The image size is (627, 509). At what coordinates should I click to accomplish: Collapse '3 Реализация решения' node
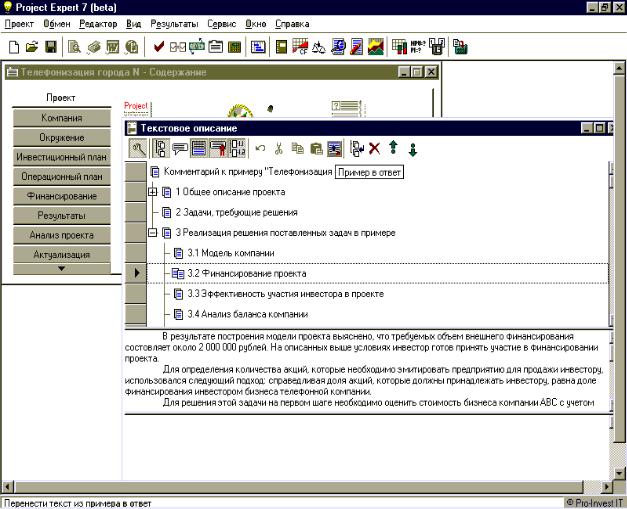pos(153,233)
